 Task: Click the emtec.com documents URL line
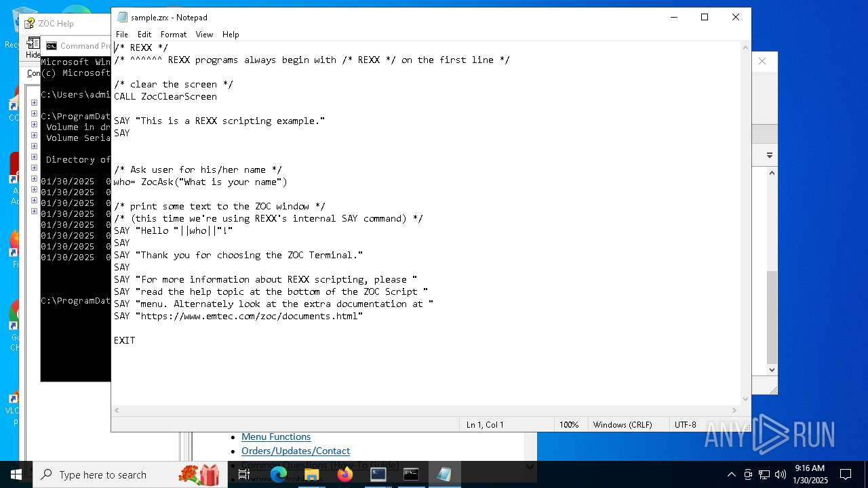pyautogui.click(x=239, y=317)
